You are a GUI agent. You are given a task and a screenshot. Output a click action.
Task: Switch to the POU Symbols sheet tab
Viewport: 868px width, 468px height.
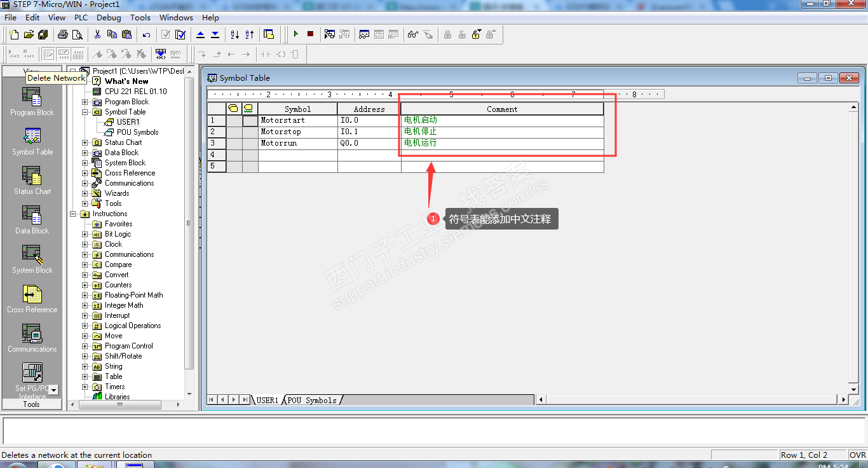tap(312, 400)
